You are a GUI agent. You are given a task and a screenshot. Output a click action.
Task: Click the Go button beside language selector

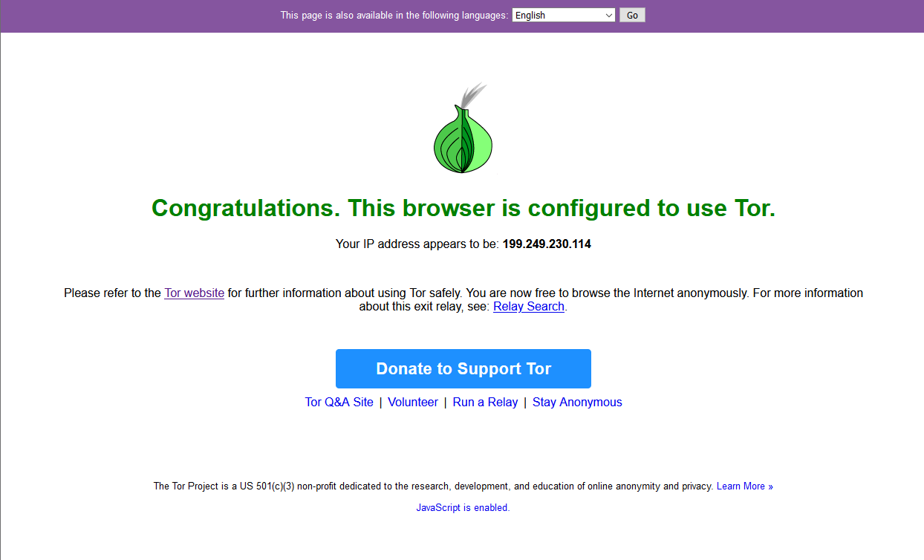click(632, 15)
